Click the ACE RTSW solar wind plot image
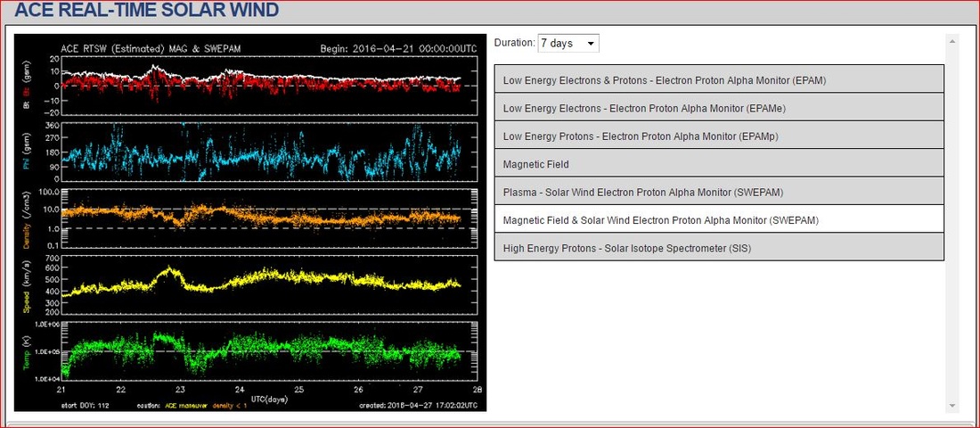This screenshot has height=428, width=980. (250, 222)
